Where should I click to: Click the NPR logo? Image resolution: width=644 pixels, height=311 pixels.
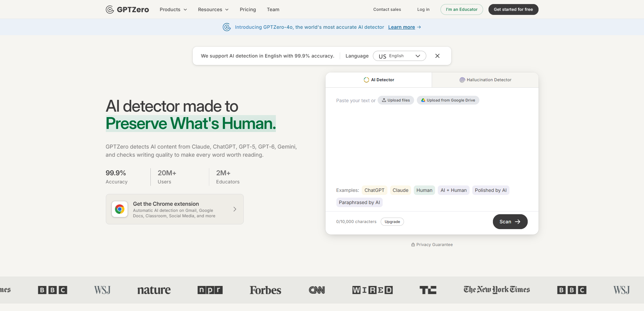tap(210, 290)
